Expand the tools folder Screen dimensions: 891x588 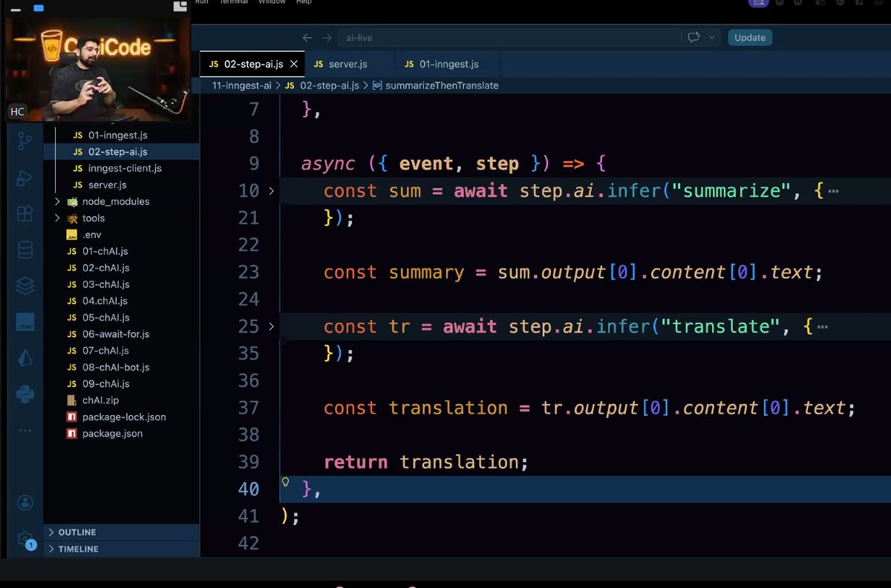point(57,218)
